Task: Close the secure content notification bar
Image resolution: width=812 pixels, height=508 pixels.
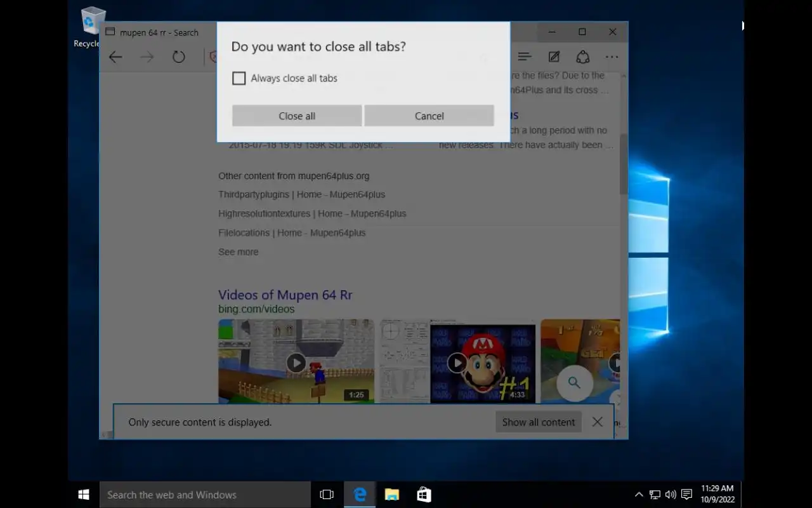Action: (597, 422)
